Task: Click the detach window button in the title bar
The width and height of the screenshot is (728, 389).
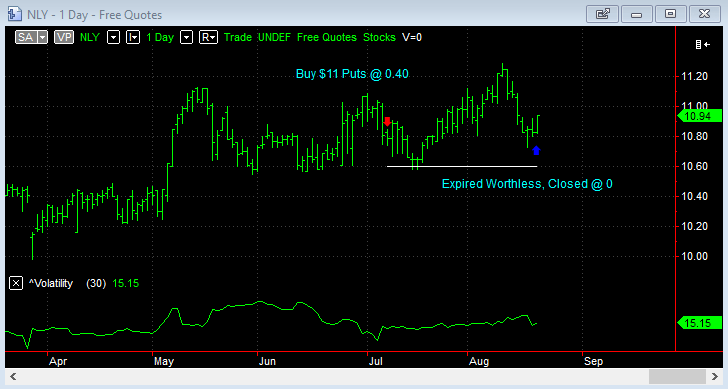Action: (x=602, y=14)
